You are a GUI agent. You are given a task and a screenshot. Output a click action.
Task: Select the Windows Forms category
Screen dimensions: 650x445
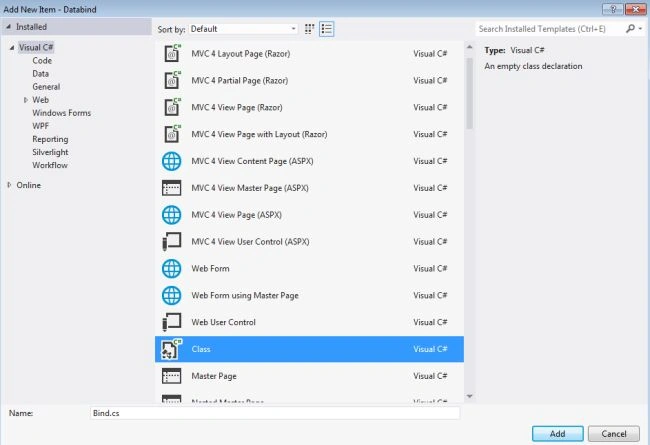(x=61, y=113)
